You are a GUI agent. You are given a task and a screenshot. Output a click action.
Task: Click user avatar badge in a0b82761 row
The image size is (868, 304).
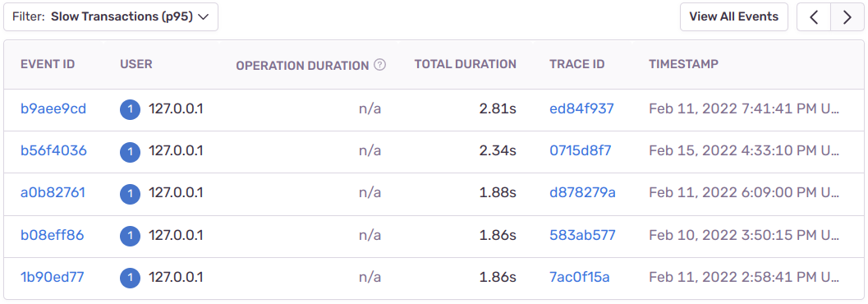point(130,193)
